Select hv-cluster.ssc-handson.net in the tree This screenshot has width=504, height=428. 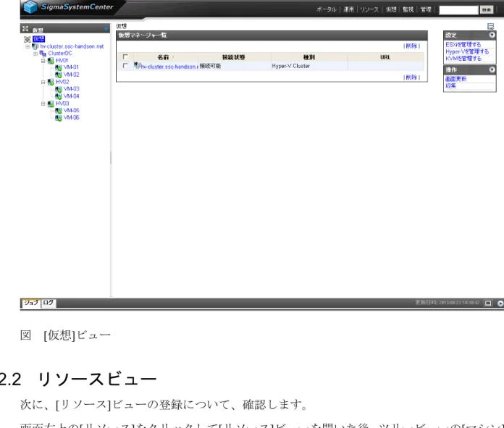72,46
